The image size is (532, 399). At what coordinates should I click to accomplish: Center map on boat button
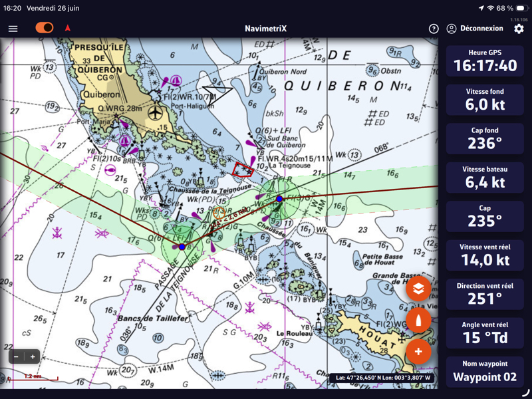pos(418,321)
